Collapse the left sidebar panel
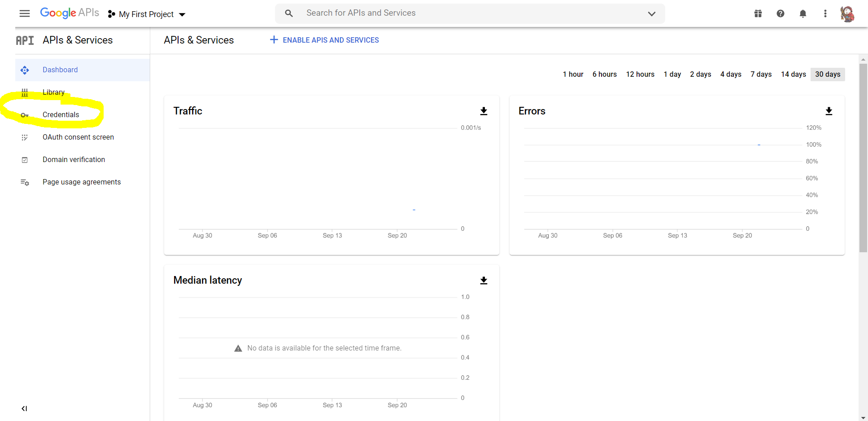Image resolution: width=868 pixels, height=421 pixels. click(x=24, y=408)
